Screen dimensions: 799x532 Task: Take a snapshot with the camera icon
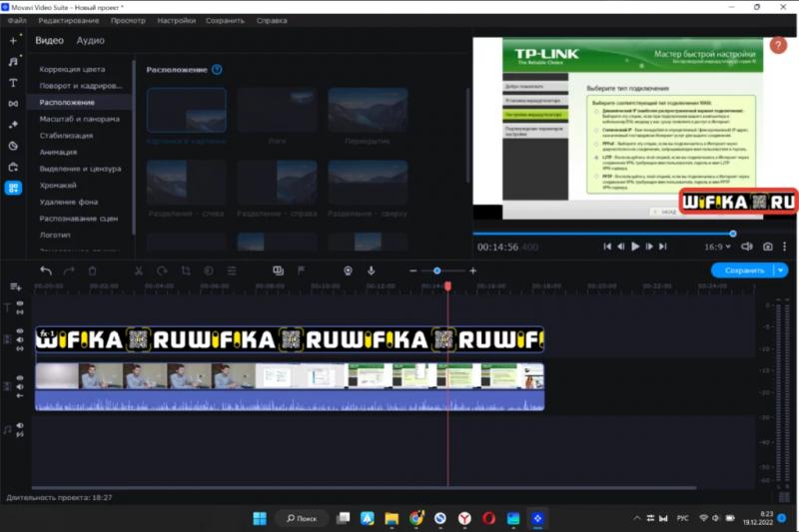click(x=767, y=247)
